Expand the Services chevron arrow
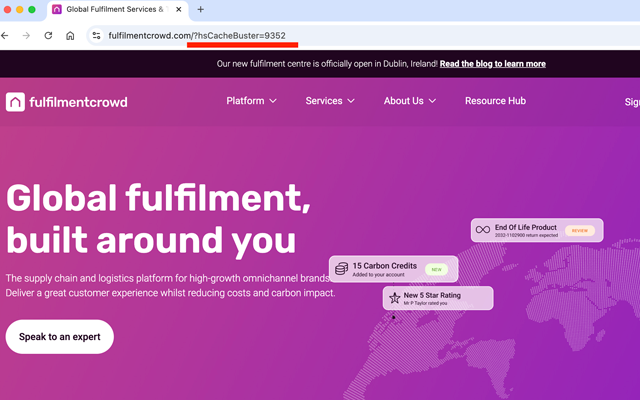The width and height of the screenshot is (640, 400). tap(351, 101)
